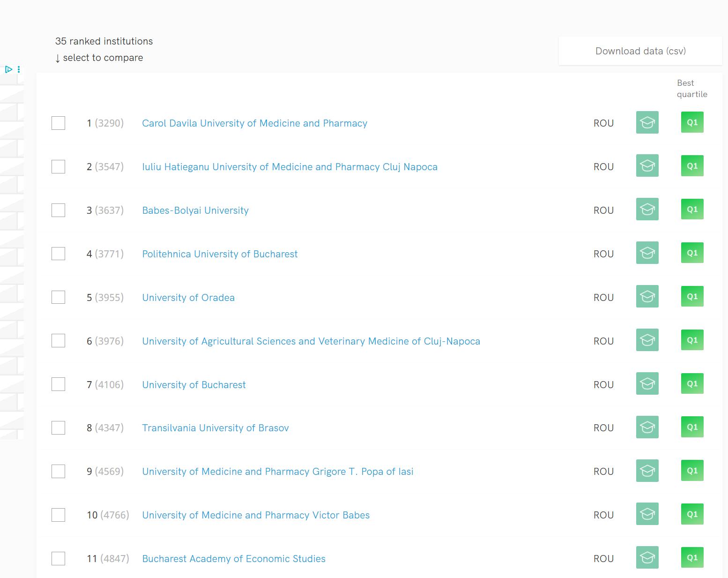Open Babes-Bolyai University link
The width and height of the screenshot is (728, 578).
click(195, 210)
